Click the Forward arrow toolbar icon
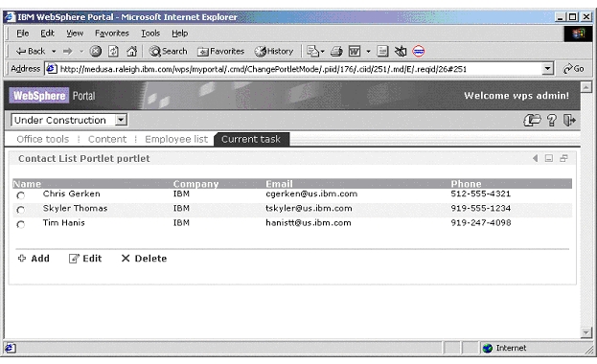This screenshot has width=597, height=364. [68, 51]
